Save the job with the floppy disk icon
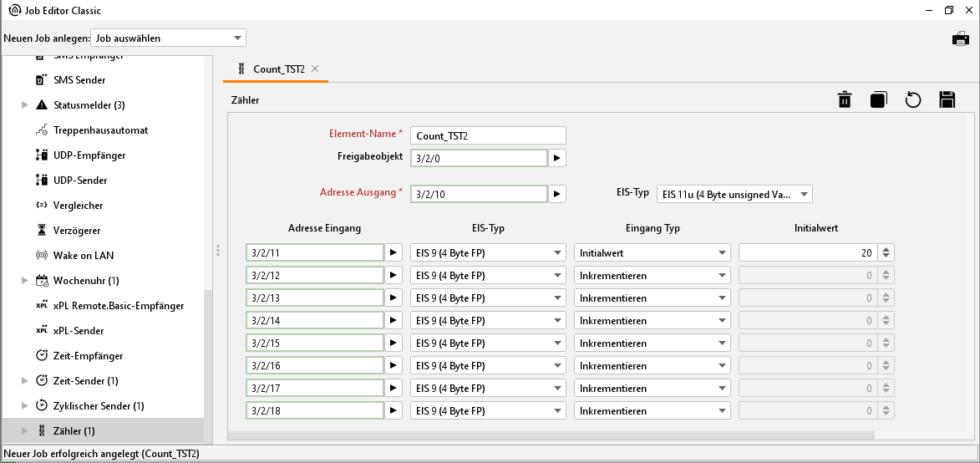The height and width of the screenshot is (463, 980). point(947,100)
